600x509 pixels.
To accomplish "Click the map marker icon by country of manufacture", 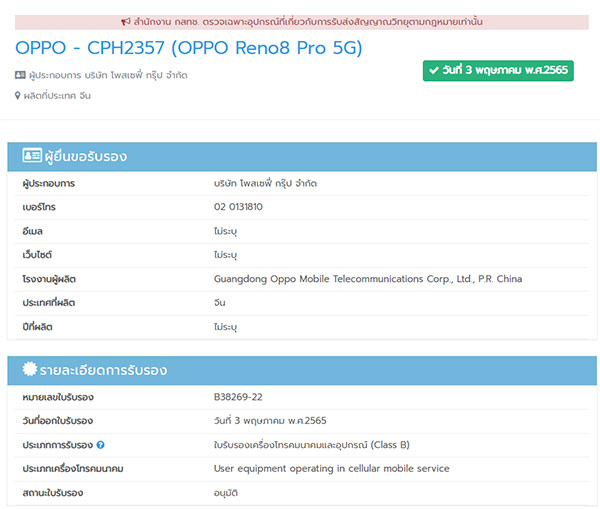I will tap(19, 96).
